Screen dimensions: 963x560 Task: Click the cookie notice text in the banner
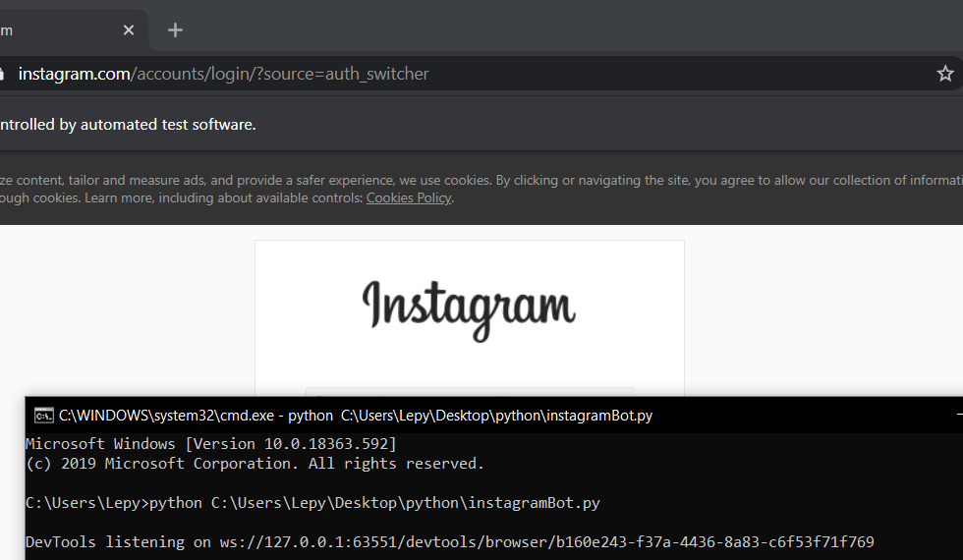pos(481,189)
